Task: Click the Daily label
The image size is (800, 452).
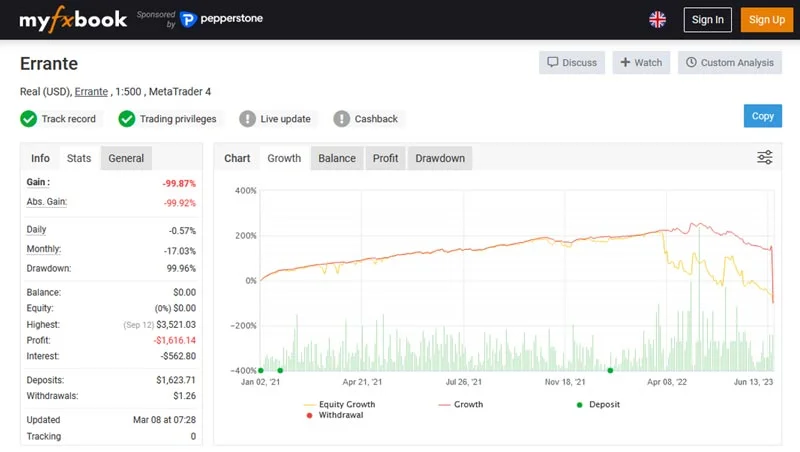Action: click(36, 229)
